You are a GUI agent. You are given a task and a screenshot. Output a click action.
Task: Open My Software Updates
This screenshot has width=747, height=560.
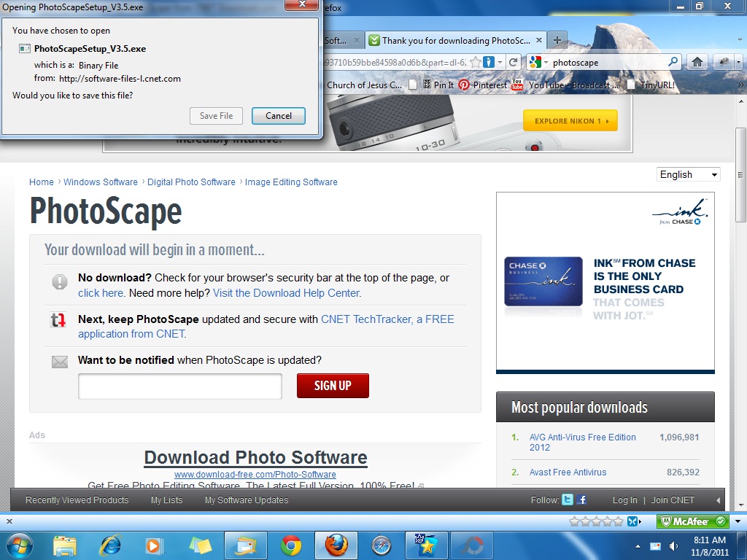(x=247, y=499)
